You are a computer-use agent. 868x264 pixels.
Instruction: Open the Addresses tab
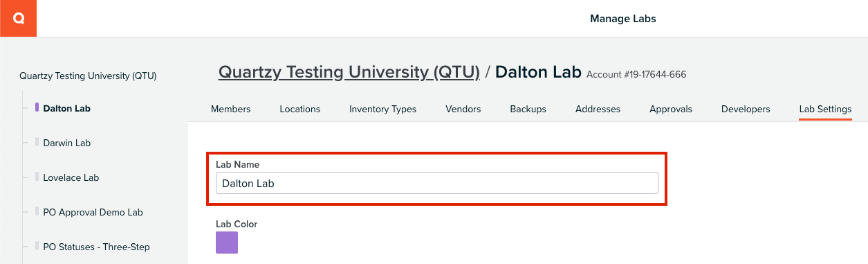(x=598, y=109)
